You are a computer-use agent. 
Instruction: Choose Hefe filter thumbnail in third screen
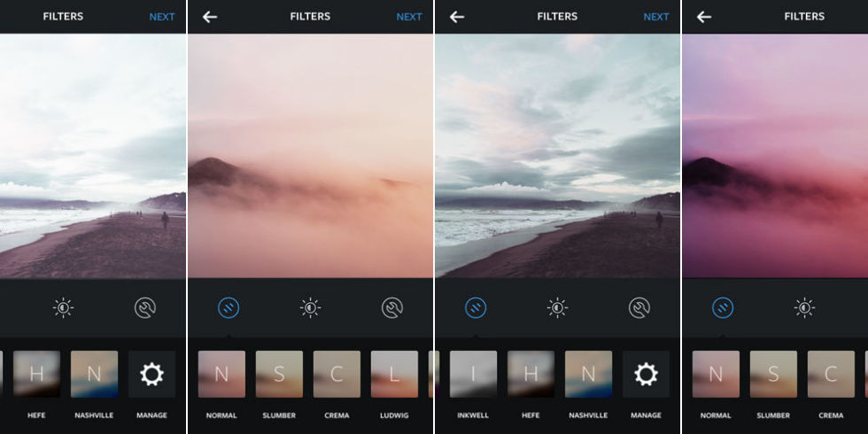531,374
